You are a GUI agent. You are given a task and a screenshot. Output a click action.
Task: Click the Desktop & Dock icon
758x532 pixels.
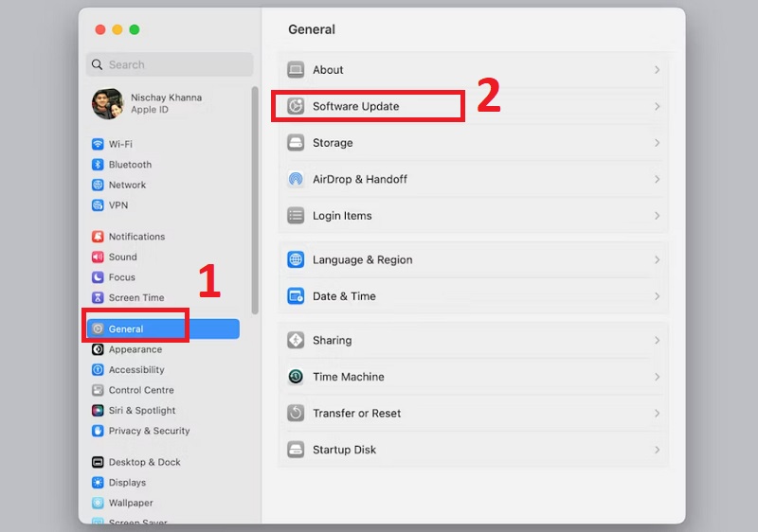point(98,462)
